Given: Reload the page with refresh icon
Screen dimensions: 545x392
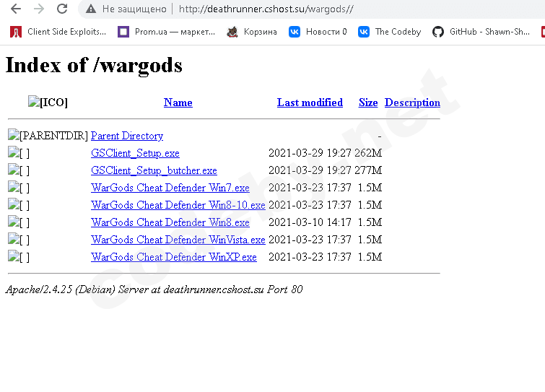Looking at the screenshot, I should [x=62, y=9].
